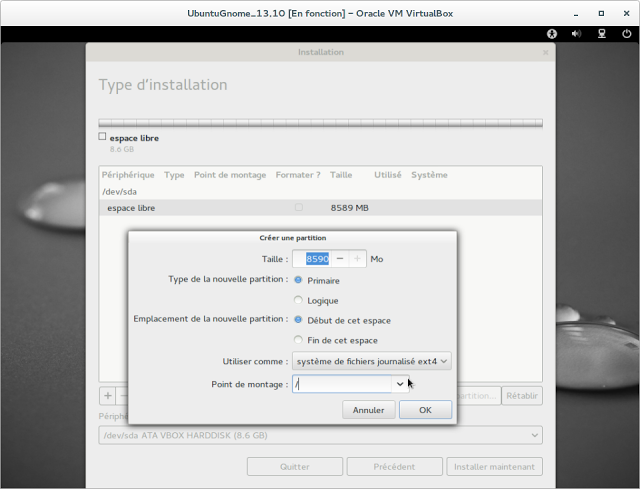Image resolution: width=640 pixels, height=489 pixels.
Task: Choose Début de cet espace location
Action: pyautogui.click(x=298, y=320)
